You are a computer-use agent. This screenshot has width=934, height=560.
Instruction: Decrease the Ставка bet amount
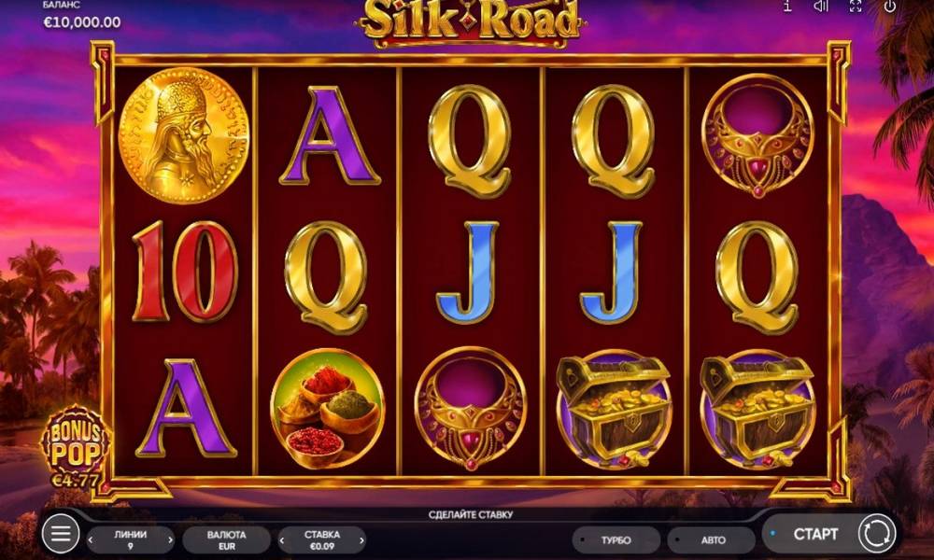pyautogui.click(x=282, y=540)
